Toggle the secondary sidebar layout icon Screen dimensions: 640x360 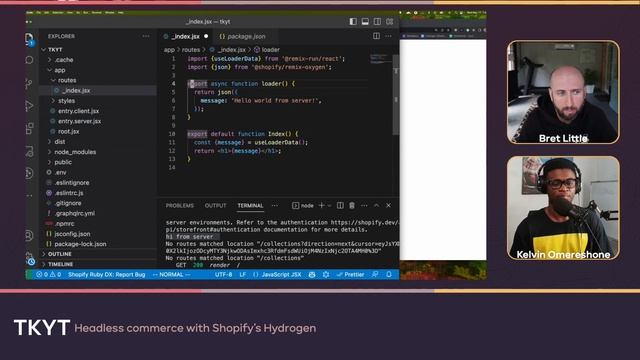point(378,22)
